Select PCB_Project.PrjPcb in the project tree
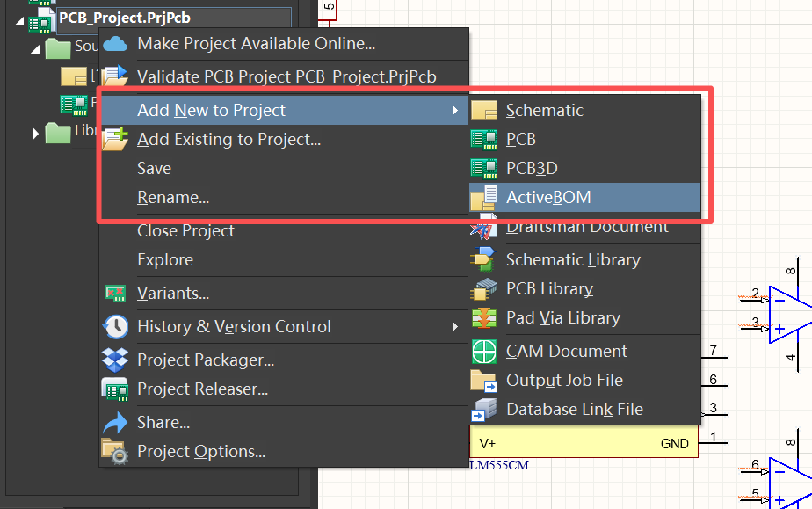The height and width of the screenshot is (509, 812). coord(125,18)
